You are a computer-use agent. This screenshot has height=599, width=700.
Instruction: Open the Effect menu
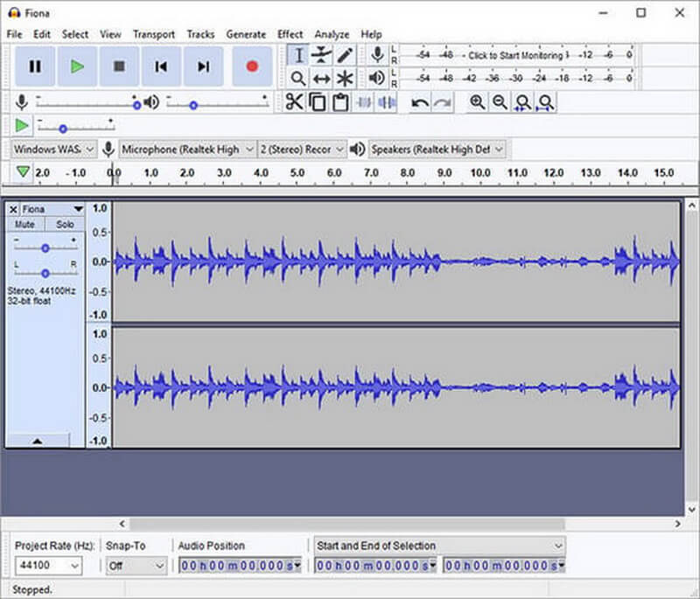(x=290, y=34)
